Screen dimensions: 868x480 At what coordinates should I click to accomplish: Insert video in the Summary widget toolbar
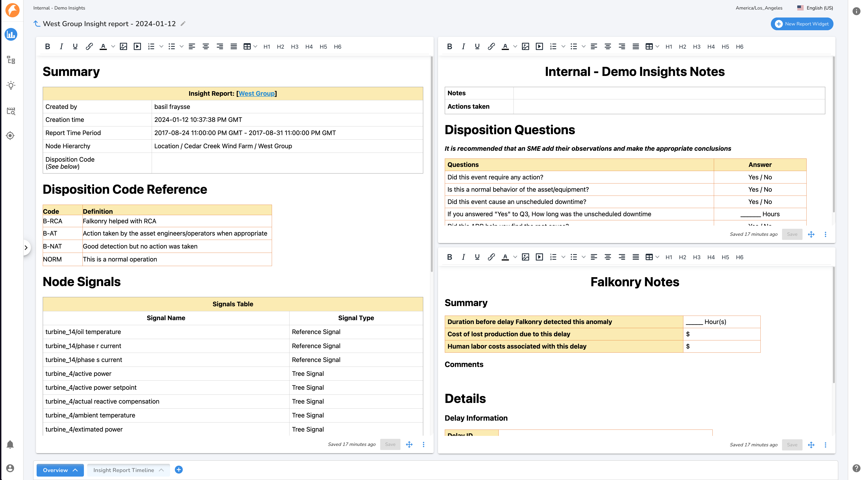[x=137, y=46]
